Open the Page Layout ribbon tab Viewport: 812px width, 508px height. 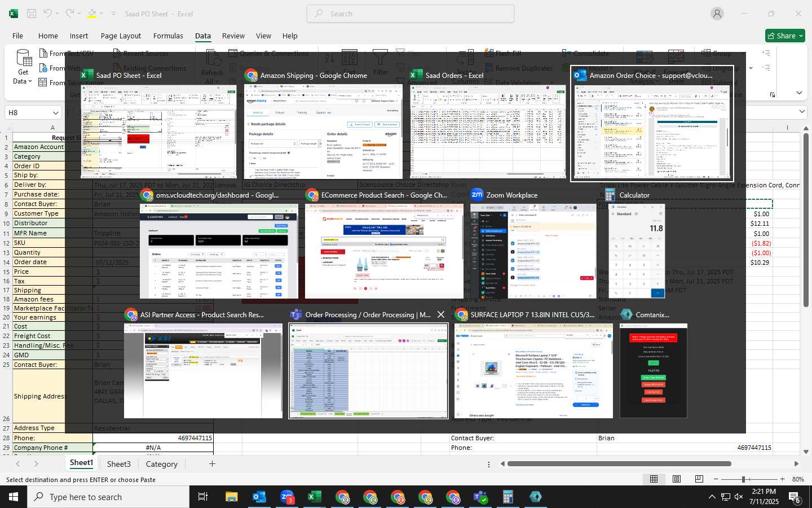121,36
